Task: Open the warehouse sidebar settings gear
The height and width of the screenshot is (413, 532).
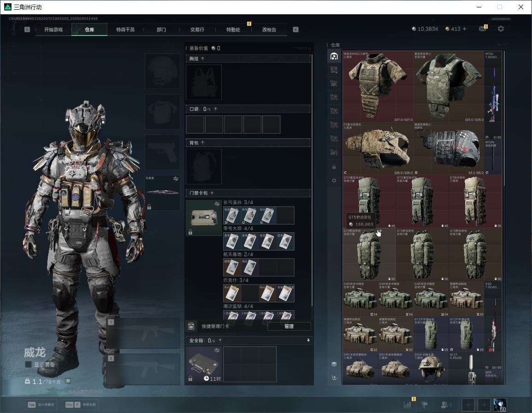Action: point(334,181)
